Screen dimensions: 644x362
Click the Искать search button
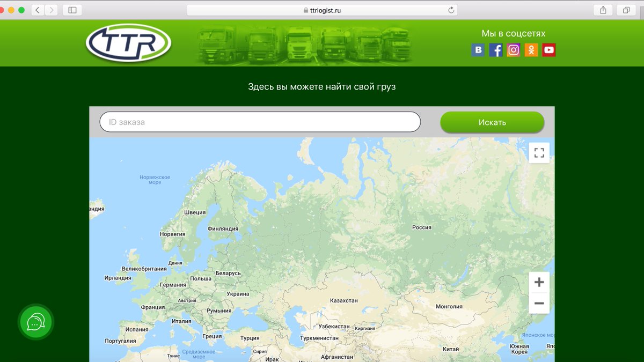(x=492, y=122)
